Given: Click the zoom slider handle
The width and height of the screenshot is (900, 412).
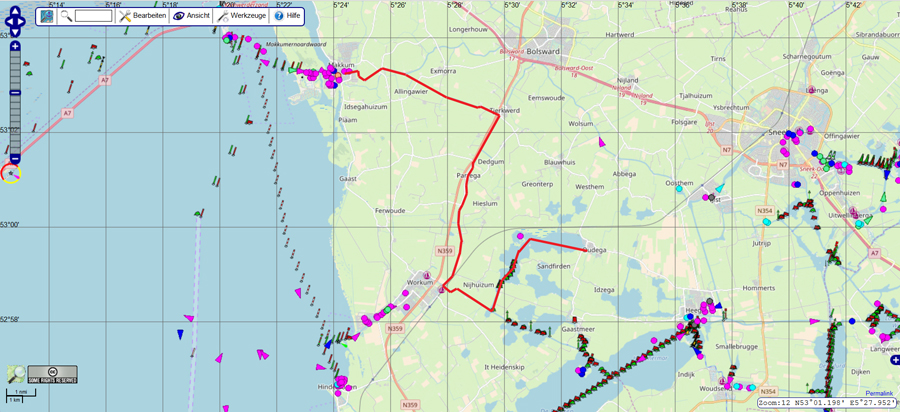Looking at the screenshot, I should 14,93.
